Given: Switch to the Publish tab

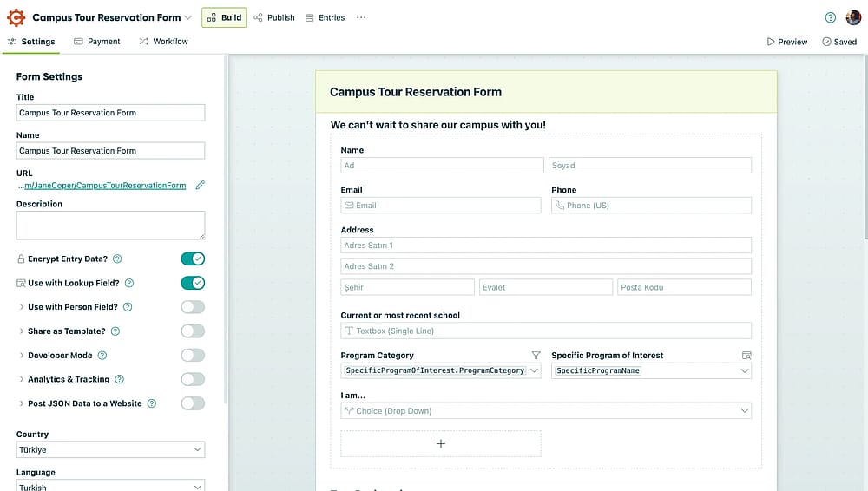Looking at the screenshot, I should click(x=274, y=17).
